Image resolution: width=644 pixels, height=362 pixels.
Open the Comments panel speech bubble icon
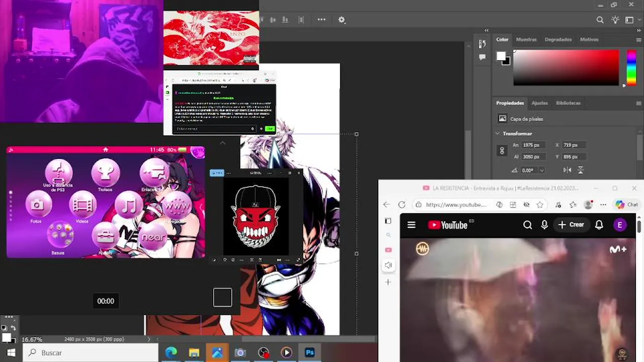(x=482, y=57)
